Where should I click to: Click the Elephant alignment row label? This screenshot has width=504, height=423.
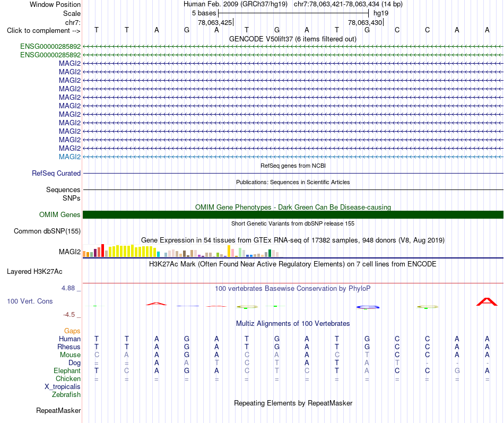point(67,370)
